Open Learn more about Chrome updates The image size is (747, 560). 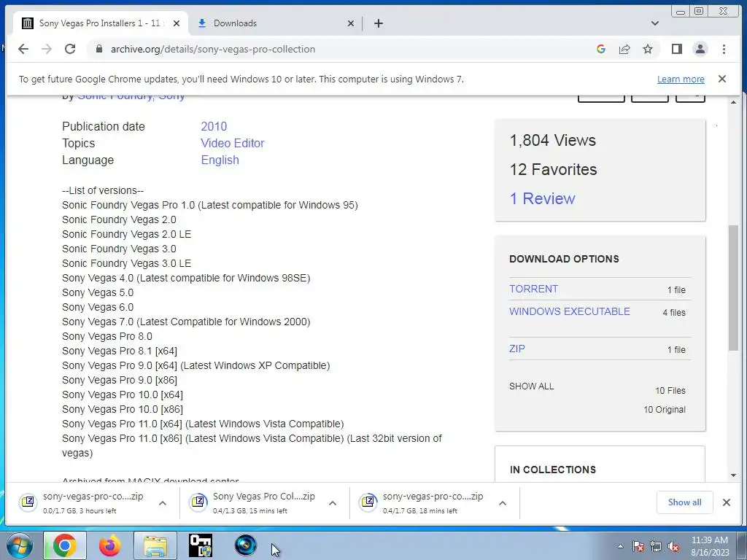(x=681, y=79)
